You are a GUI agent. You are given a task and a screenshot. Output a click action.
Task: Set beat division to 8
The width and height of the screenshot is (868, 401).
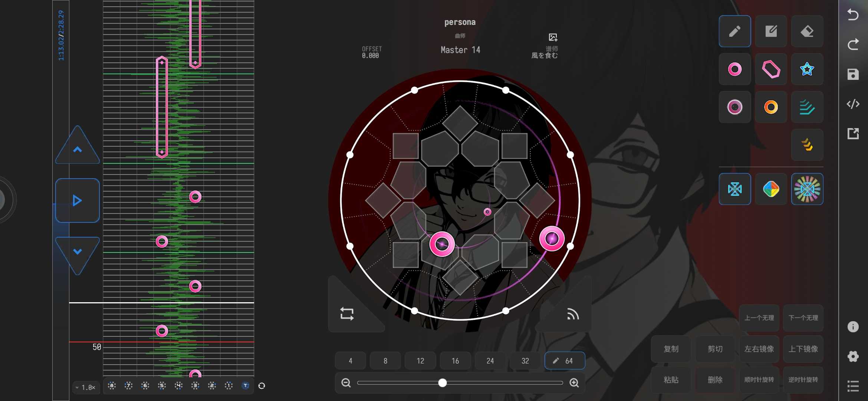pyautogui.click(x=385, y=361)
